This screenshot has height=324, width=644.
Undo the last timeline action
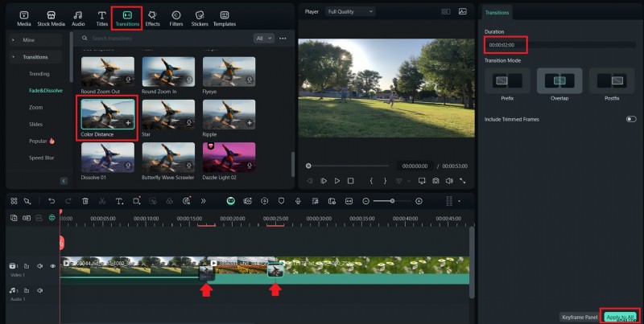52,201
